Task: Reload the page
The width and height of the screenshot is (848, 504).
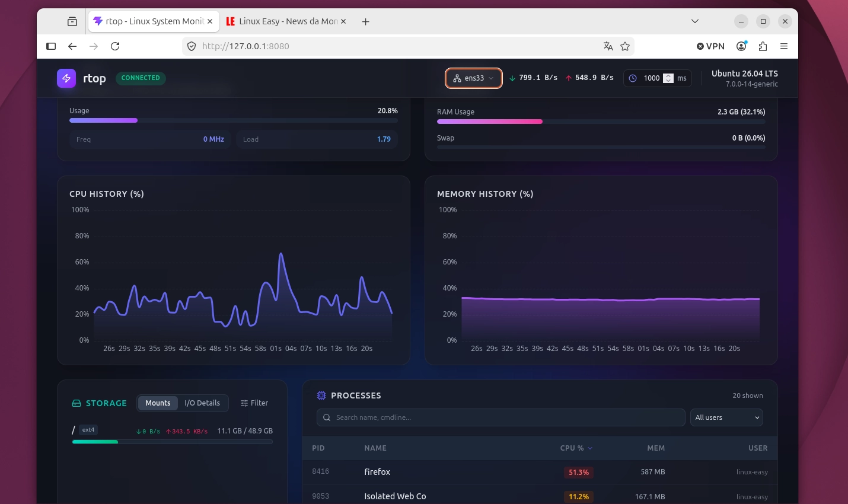Action: coord(115,46)
